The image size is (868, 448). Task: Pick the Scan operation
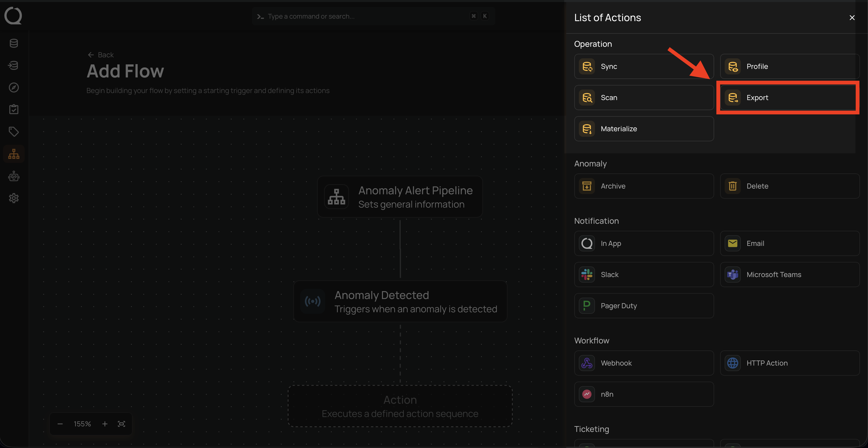pos(644,98)
